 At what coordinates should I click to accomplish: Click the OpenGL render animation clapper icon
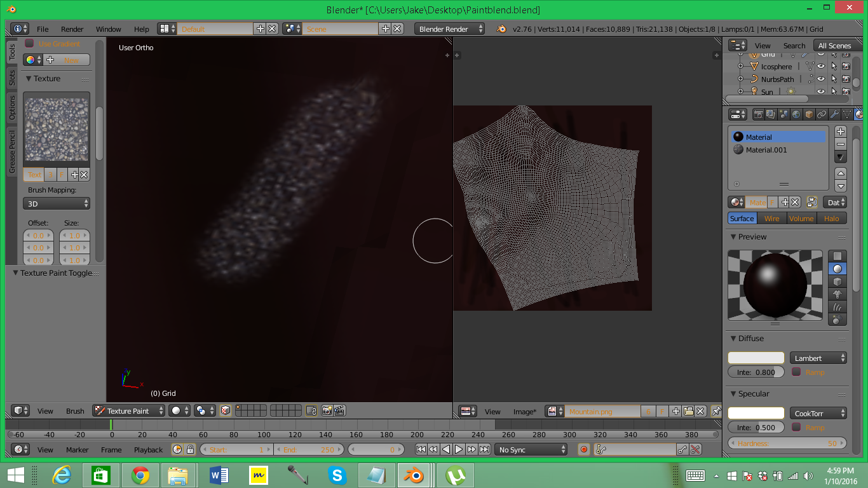click(x=340, y=411)
